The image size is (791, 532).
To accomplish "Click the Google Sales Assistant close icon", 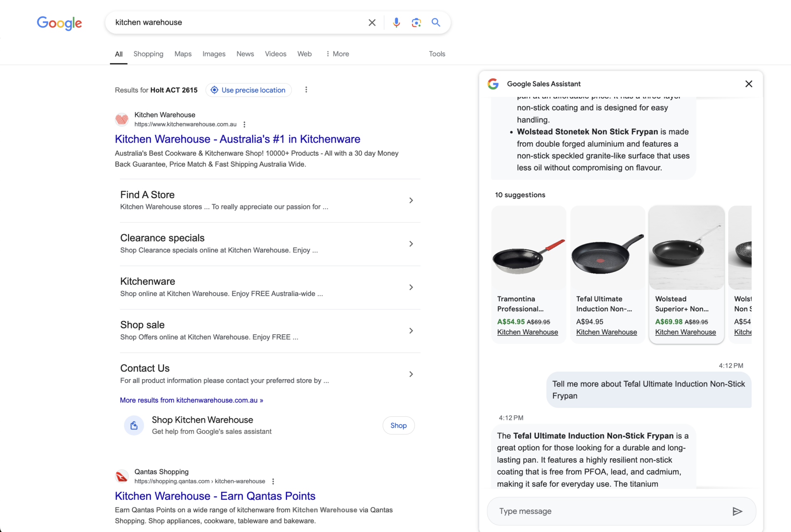I will (x=749, y=84).
